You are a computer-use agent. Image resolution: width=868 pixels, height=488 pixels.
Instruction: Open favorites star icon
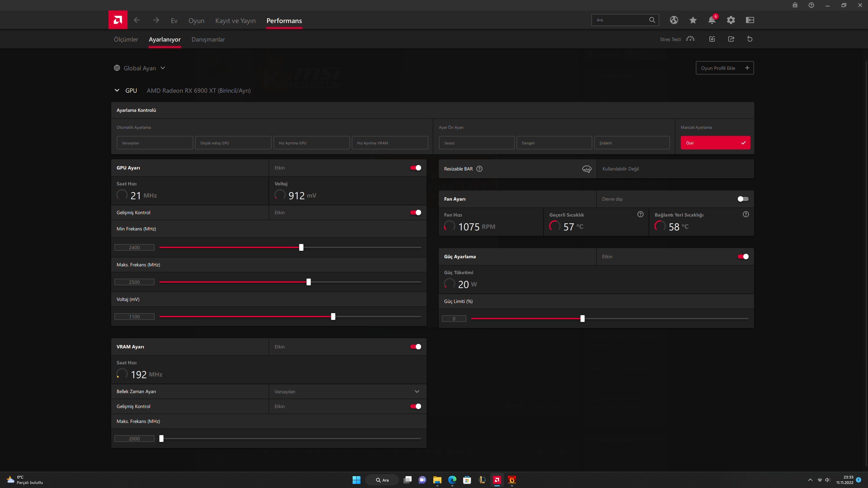693,20
